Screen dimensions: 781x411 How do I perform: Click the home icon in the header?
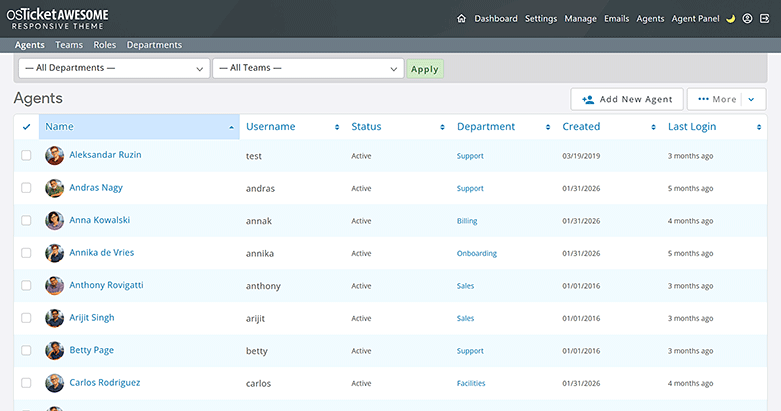461,18
